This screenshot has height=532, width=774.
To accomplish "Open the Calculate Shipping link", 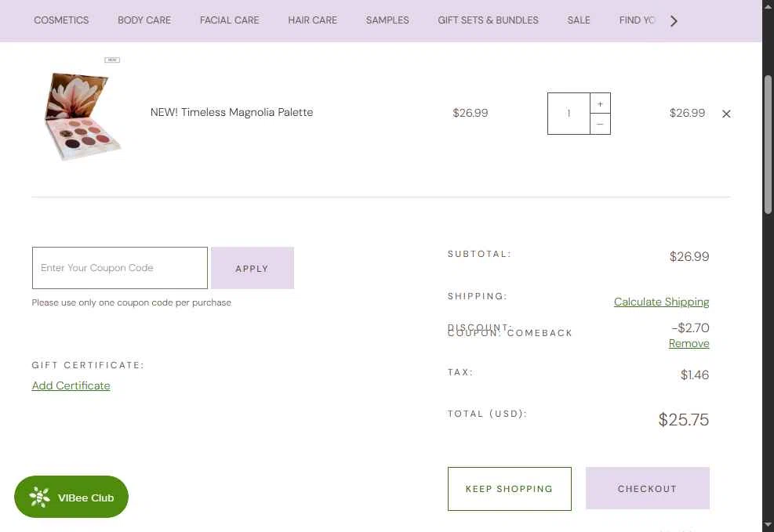I will point(661,302).
